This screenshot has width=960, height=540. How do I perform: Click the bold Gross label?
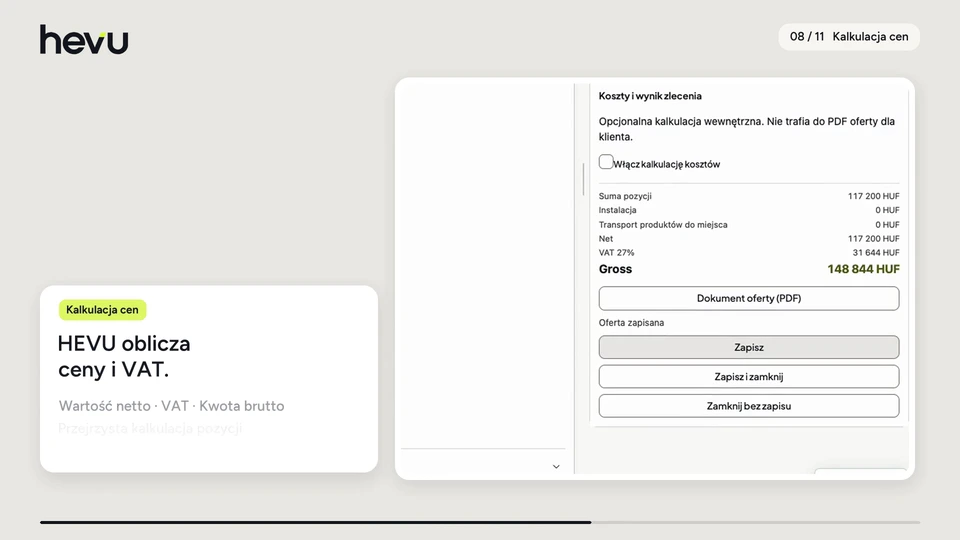click(x=615, y=269)
